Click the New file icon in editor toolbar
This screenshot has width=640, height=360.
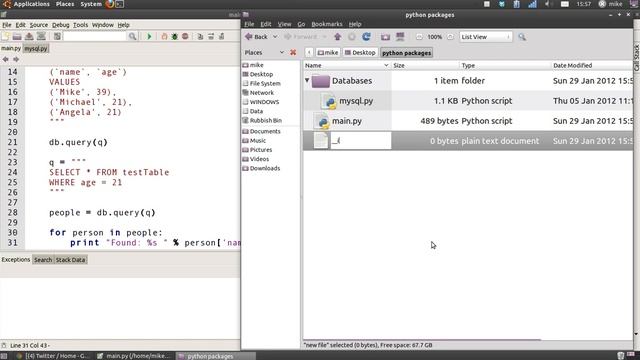(5, 37)
